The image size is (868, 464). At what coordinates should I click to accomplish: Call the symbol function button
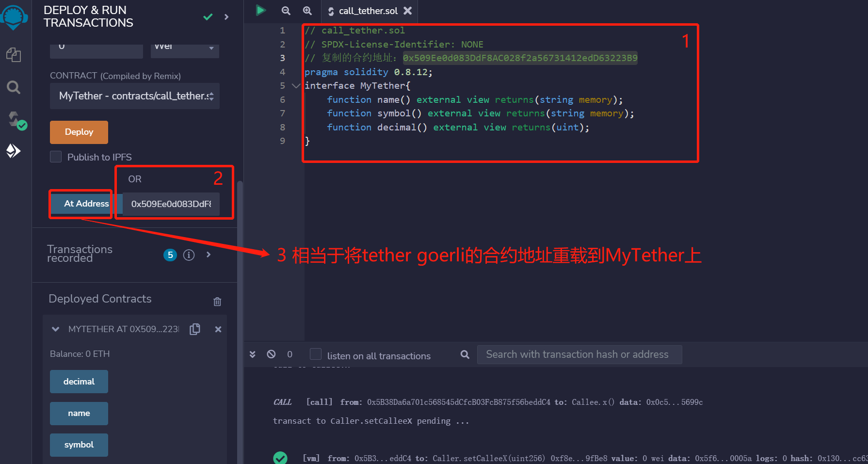[x=79, y=445]
